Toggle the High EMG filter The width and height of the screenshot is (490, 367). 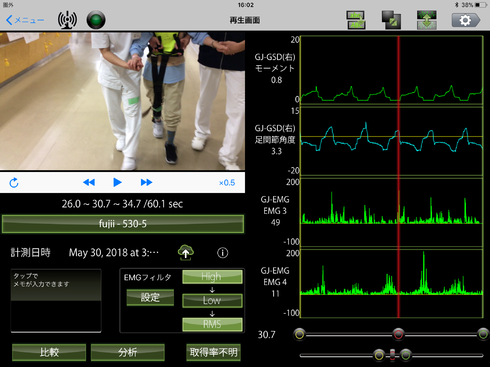(x=212, y=277)
